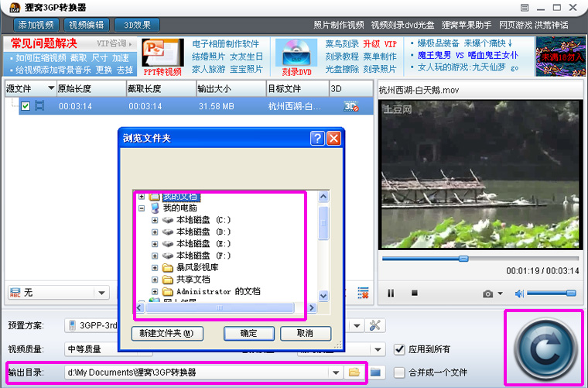The image size is (588, 388).
Task: Click the PPT转视频 icon
Action: point(162,53)
